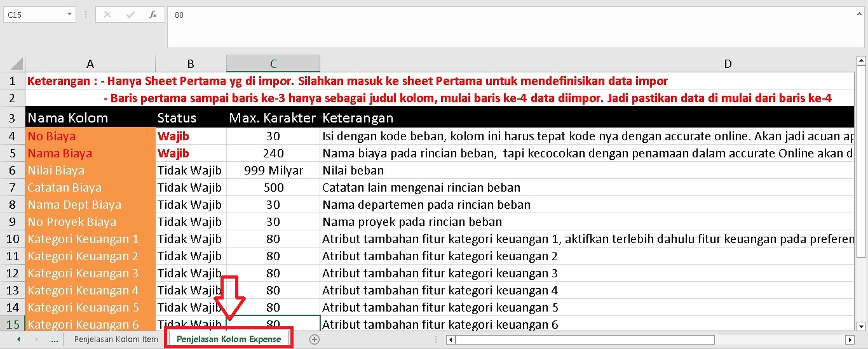Open the Name Box dropdown arrow
Screen dimensions: 868x349
click(x=69, y=15)
